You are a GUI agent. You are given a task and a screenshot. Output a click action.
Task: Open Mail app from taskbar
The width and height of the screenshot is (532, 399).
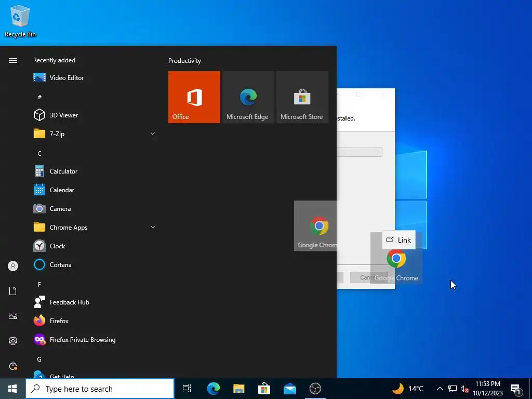(290, 389)
